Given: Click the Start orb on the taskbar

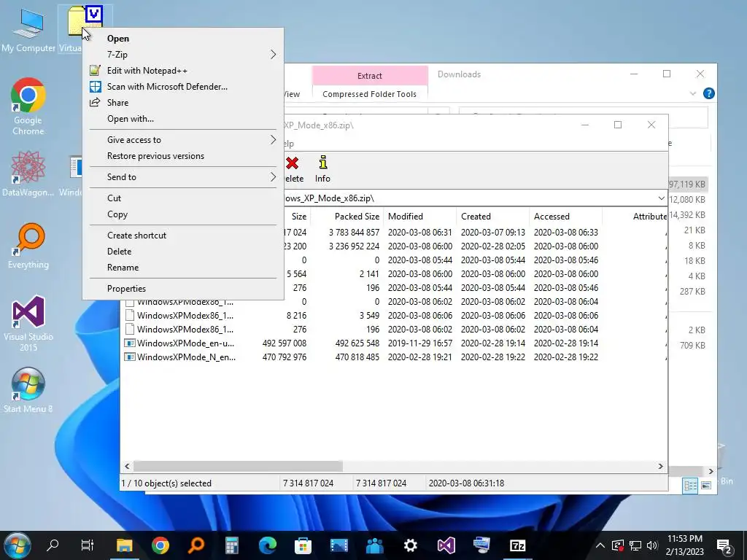Looking at the screenshot, I should (18, 545).
